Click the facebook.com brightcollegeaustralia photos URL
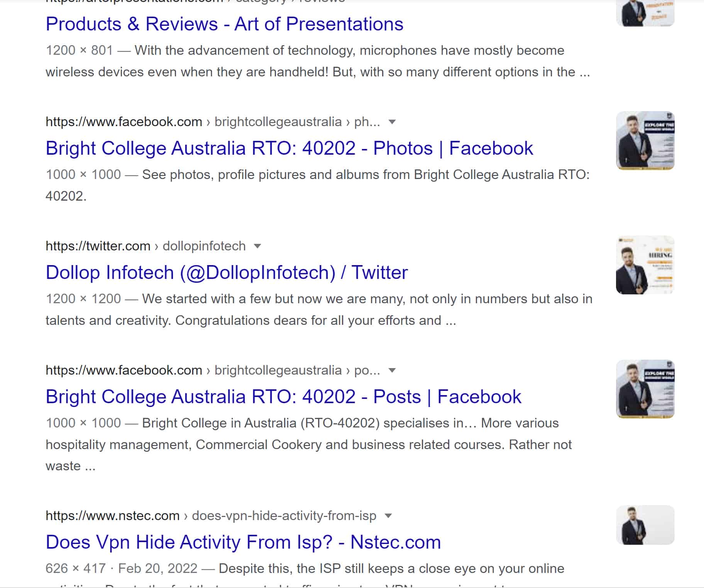The height and width of the screenshot is (588, 704). click(x=212, y=122)
